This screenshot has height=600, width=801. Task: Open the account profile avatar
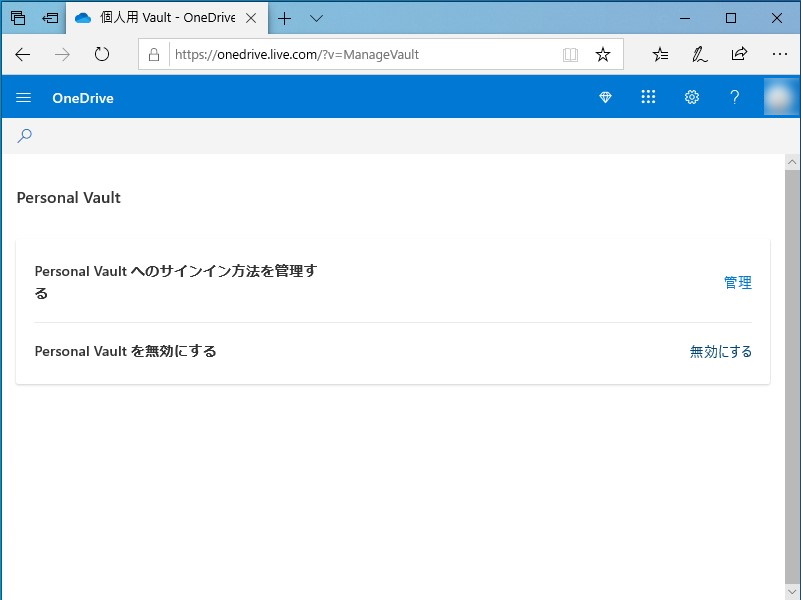pos(780,97)
